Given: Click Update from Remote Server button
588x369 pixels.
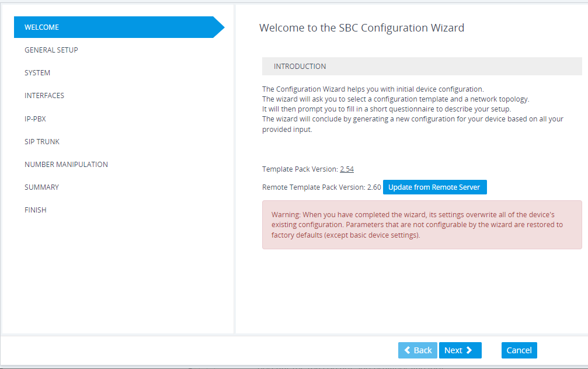Looking at the screenshot, I should pos(434,187).
